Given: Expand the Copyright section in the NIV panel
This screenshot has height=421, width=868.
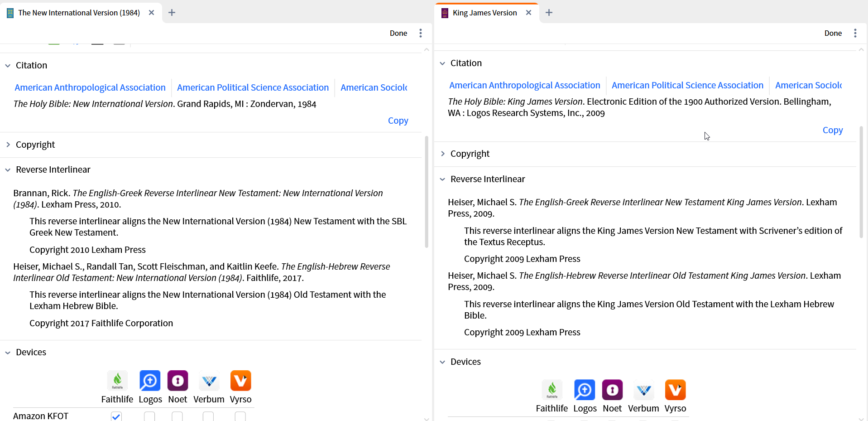Looking at the screenshot, I should pos(8,145).
